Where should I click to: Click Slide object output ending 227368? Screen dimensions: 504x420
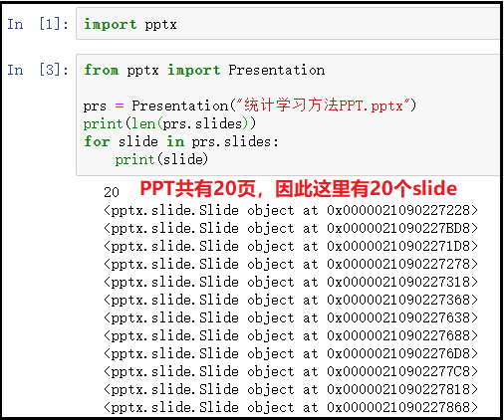291,300
